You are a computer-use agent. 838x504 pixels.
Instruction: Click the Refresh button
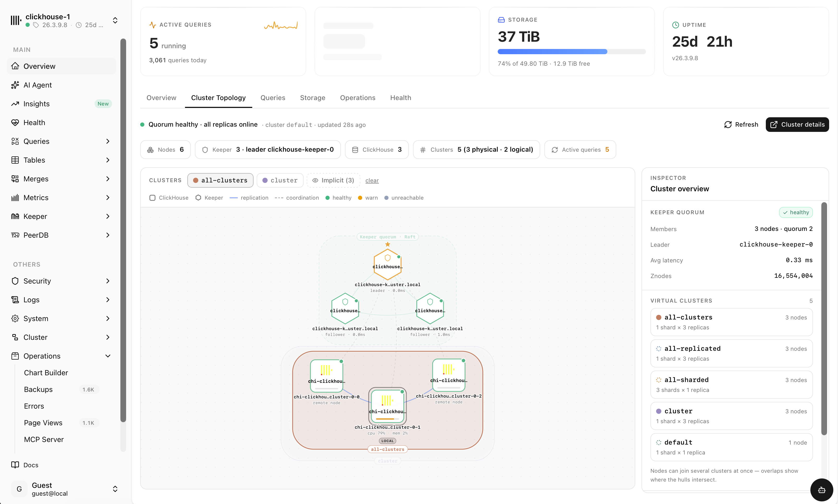point(741,125)
